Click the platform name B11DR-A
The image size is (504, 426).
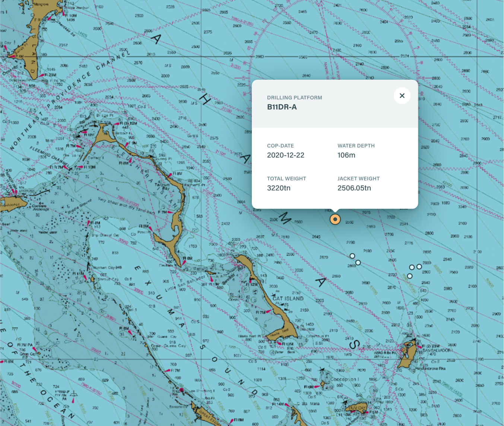[282, 107]
